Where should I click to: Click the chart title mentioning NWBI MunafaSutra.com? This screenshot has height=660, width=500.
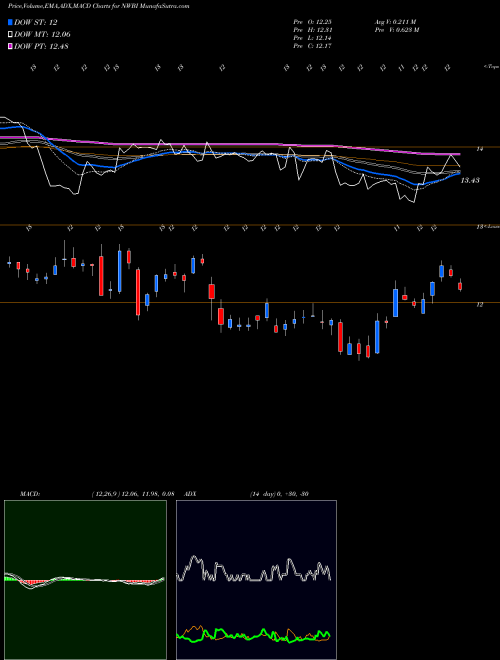click(98, 6)
